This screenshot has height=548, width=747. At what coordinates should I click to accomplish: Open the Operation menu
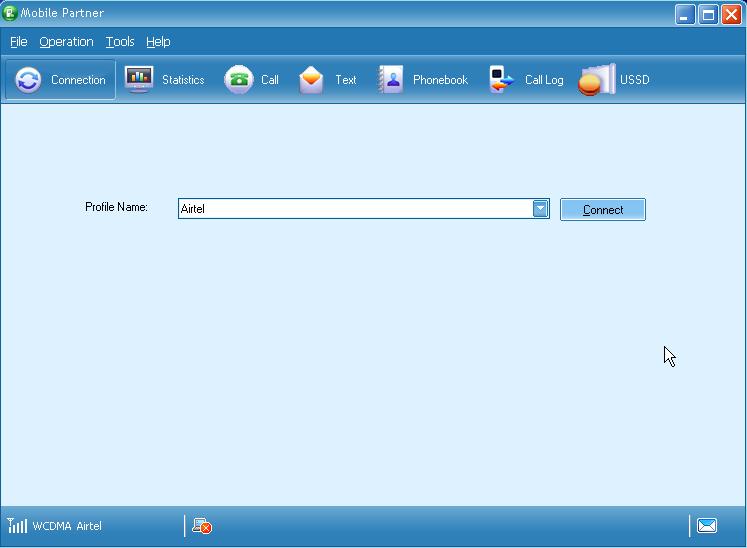[x=66, y=42]
